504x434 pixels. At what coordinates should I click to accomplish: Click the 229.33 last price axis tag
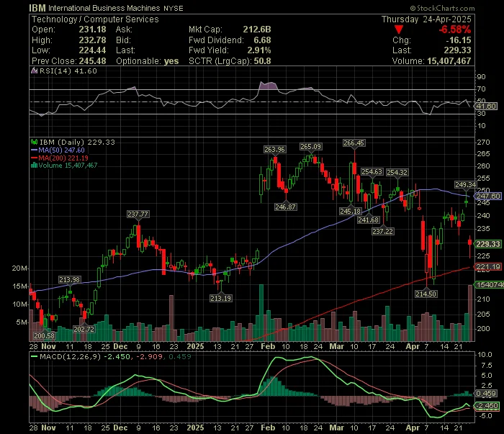[488, 244]
